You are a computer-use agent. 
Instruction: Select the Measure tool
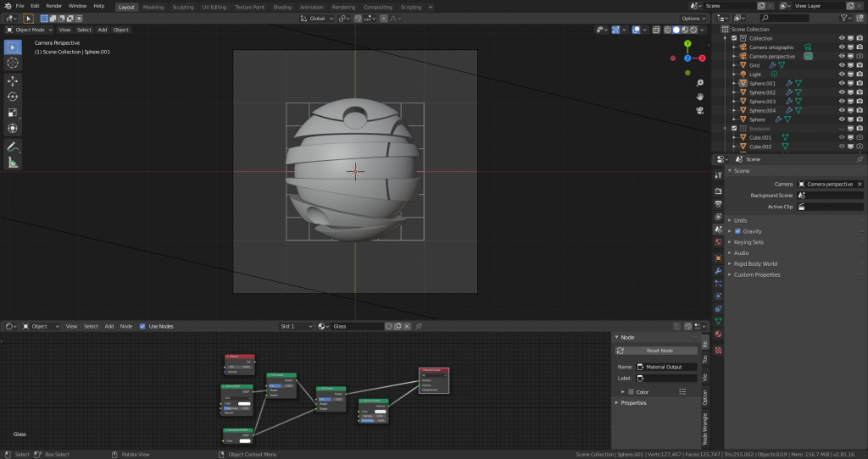13,163
